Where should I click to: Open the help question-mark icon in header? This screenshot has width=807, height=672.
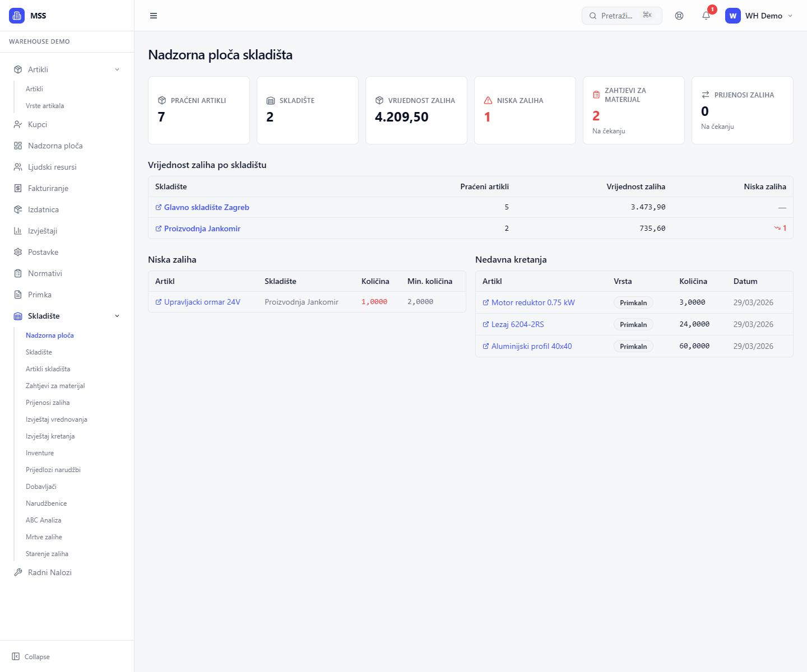pos(679,16)
